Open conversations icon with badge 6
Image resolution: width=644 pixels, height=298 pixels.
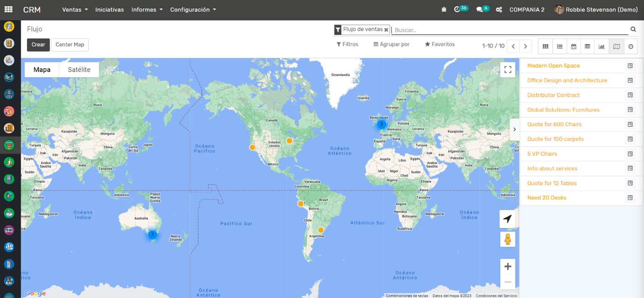pyautogui.click(x=480, y=9)
